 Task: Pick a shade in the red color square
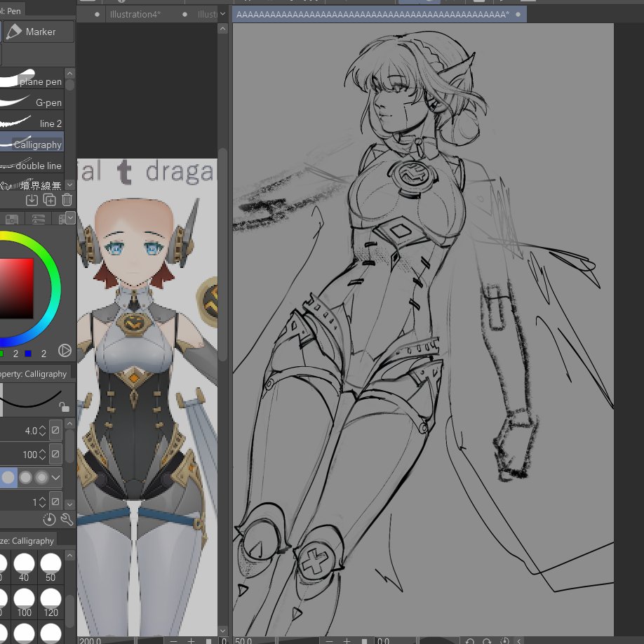tap(16, 288)
